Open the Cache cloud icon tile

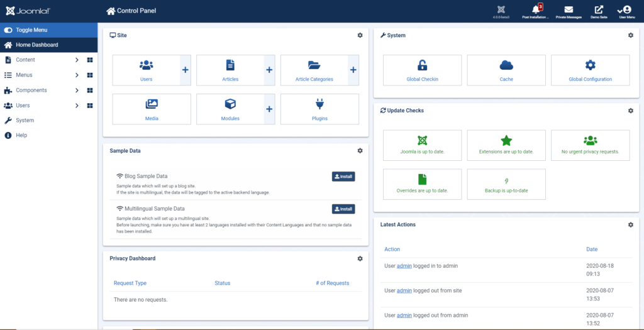506,65
